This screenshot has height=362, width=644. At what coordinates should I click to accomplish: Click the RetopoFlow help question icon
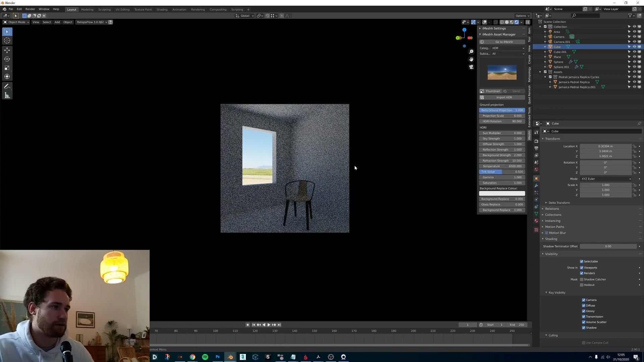tap(110, 22)
